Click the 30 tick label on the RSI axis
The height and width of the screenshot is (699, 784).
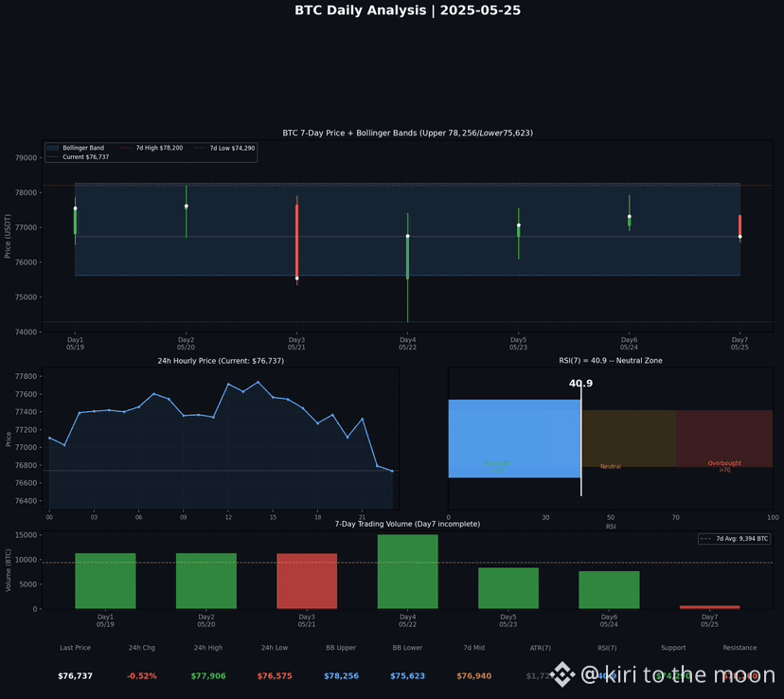(x=545, y=517)
